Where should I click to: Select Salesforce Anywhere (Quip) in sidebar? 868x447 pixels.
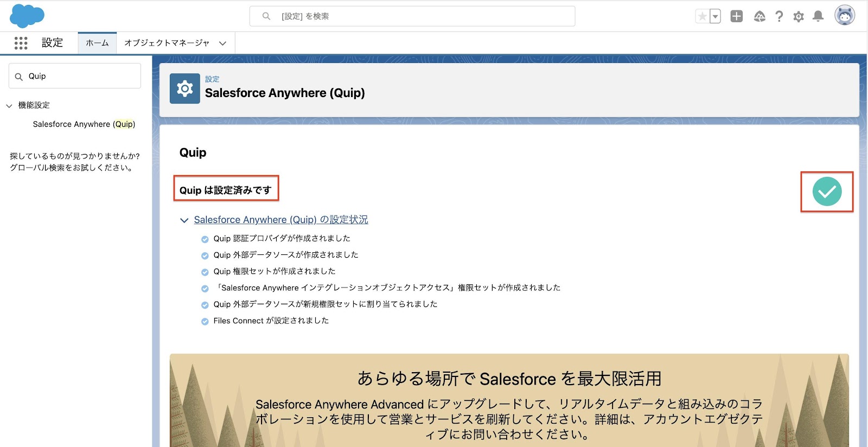tap(84, 124)
